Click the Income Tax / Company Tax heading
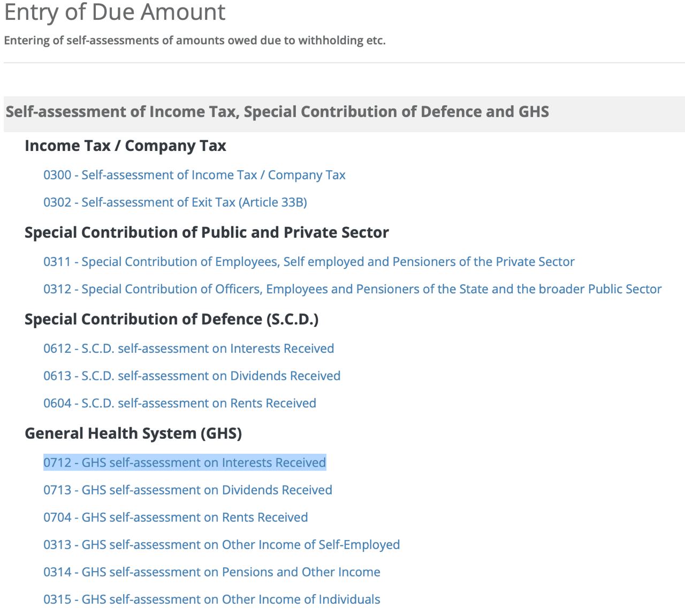 coord(125,146)
